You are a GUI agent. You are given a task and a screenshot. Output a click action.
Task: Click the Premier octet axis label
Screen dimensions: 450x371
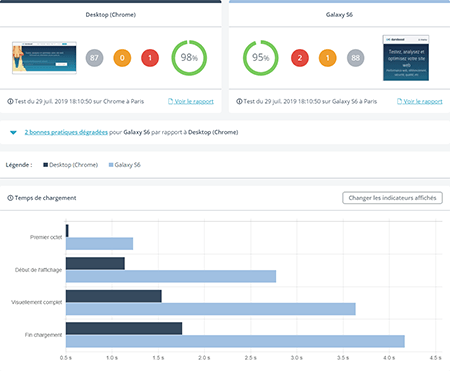[46, 237]
